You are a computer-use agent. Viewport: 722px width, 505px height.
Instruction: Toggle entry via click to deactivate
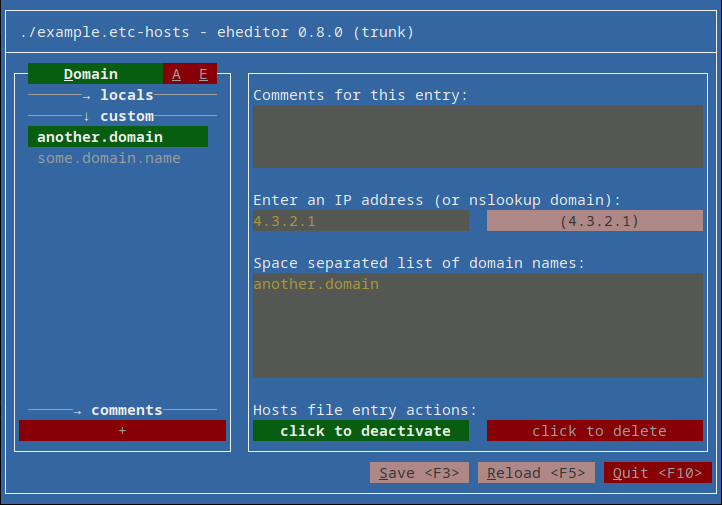[x=361, y=430]
